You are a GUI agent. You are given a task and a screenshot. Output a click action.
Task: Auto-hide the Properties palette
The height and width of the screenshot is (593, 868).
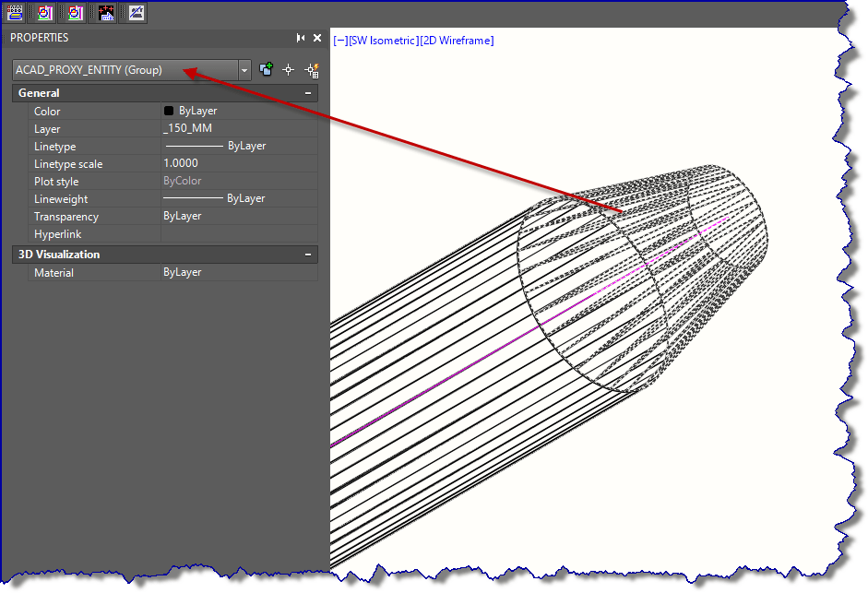301,38
